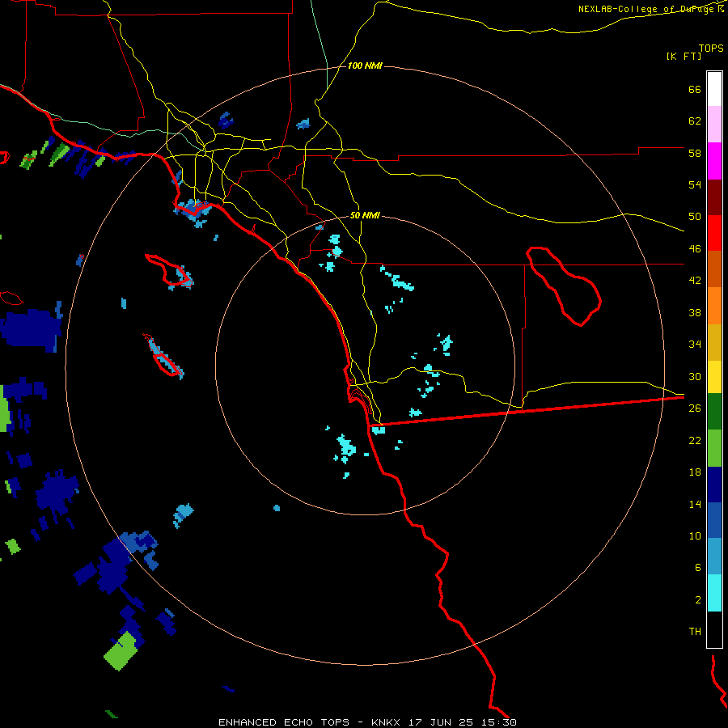
Task: Click the yellow legend swatch near 30
Action: 714,377
